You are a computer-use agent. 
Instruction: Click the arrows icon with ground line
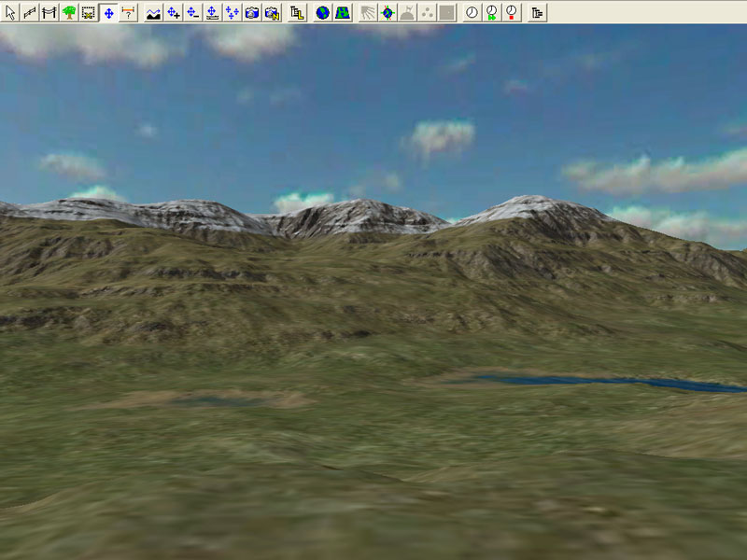click(x=212, y=13)
